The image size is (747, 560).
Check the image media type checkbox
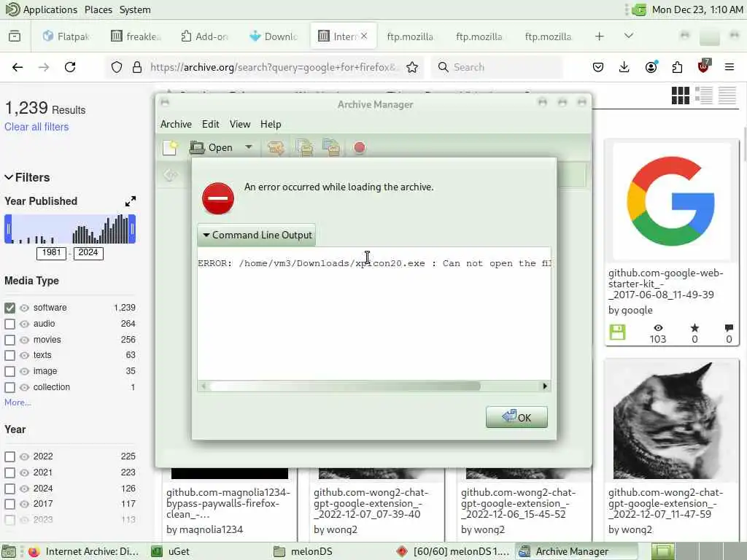coord(10,371)
